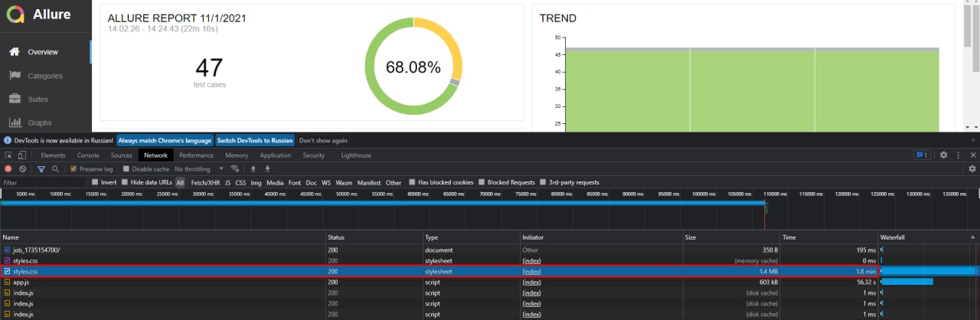Click the Export HAR download arrow

click(x=268, y=168)
